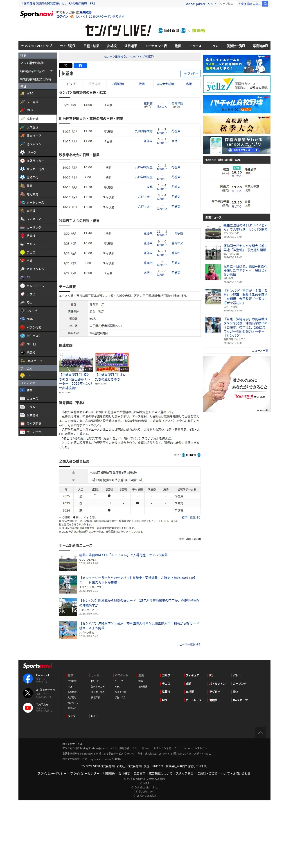Click the フォロー button for 花巻東
Image resolution: width=293 pixels, height=868 pixels.
[190, 73]
